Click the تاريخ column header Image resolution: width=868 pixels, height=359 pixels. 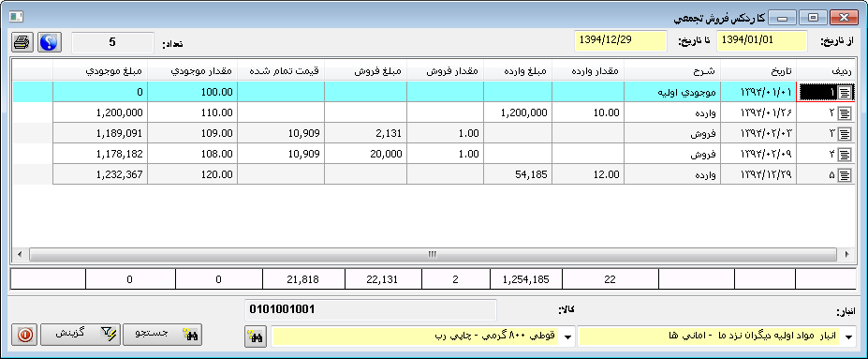(758, 72)
